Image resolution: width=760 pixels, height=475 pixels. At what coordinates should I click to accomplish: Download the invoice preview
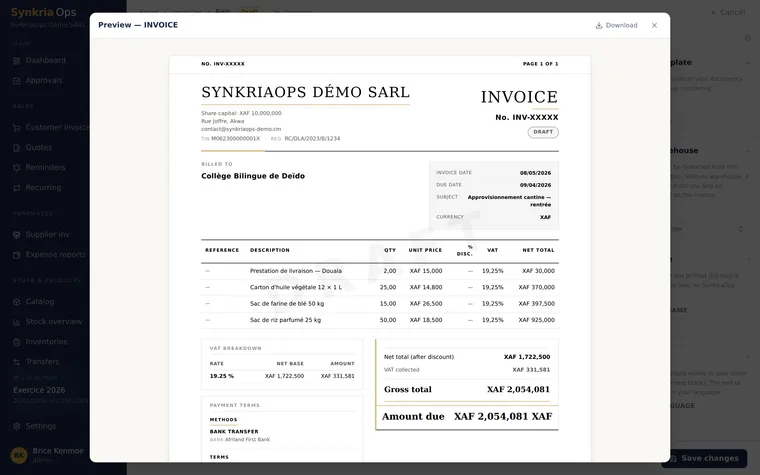pyautogui.click(x=616, y=25)
